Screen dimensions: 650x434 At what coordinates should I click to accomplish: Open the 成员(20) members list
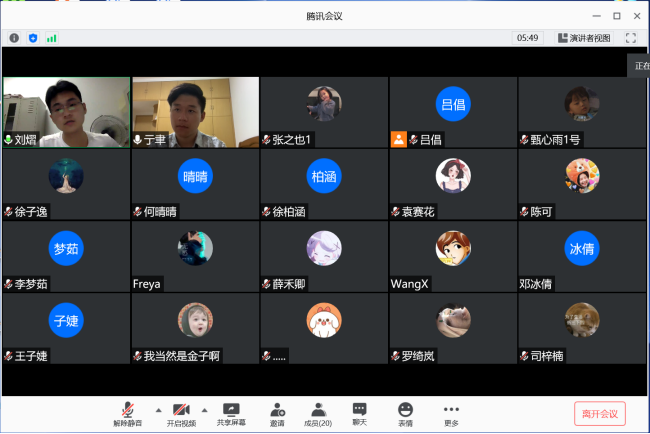pyautogui.click(x=318, y=413)
